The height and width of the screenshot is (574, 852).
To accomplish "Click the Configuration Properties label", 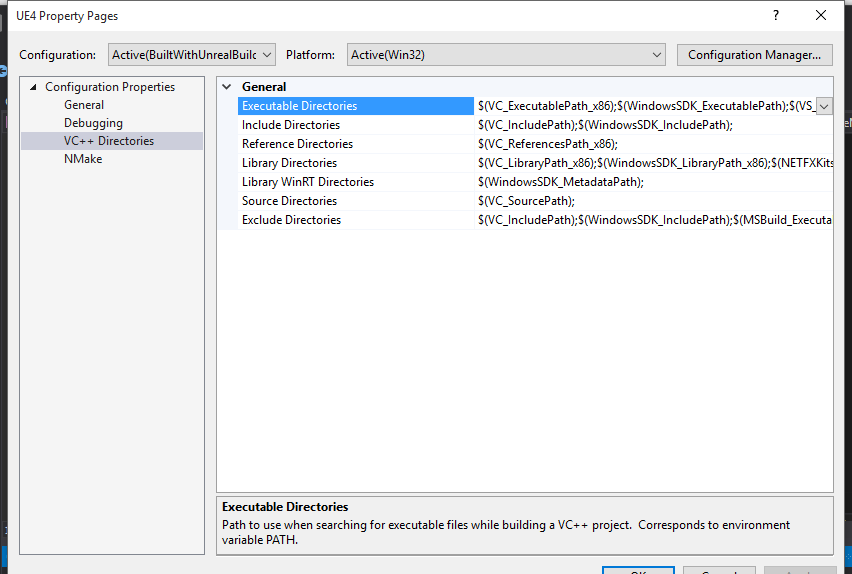I will (110, 87).
